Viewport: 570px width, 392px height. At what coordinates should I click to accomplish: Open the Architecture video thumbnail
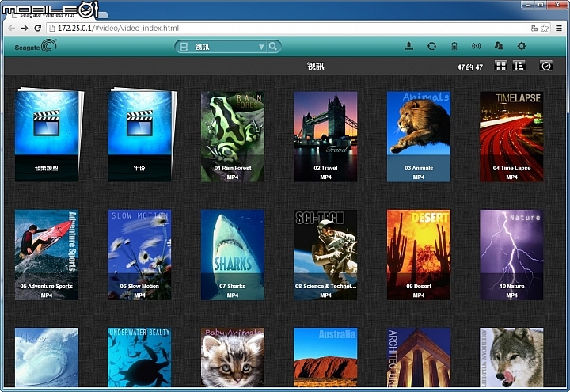(x=419, y=357)
